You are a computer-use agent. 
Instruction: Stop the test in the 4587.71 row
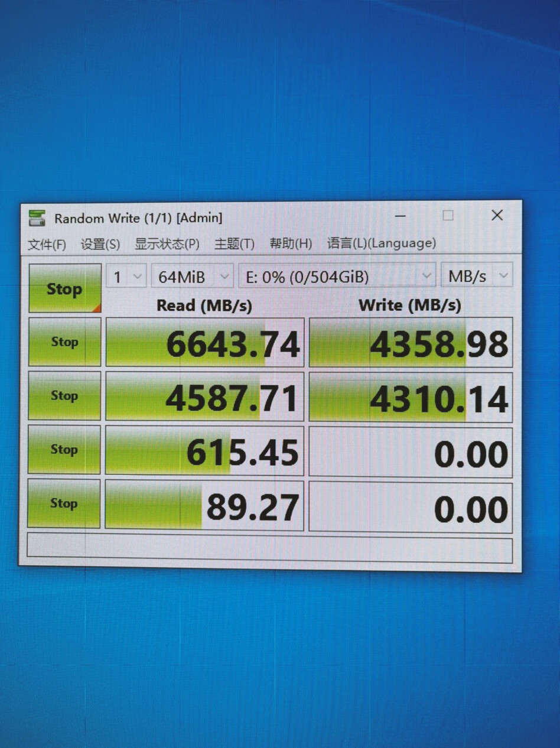point(64,395)
